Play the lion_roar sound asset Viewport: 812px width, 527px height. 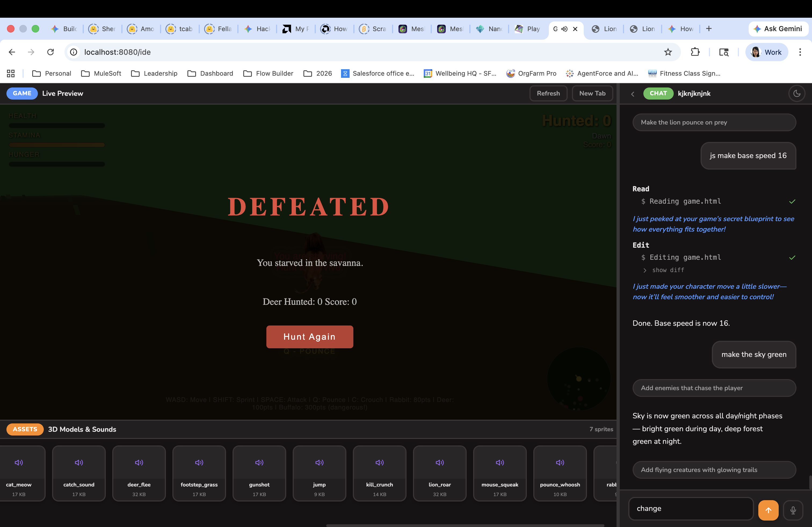[x=440, y=463]
